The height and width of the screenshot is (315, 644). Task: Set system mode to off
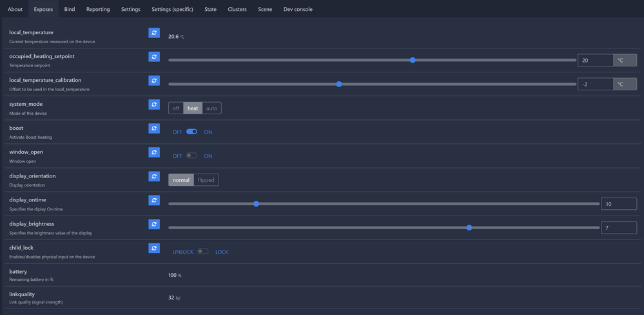click(x=176, y=108)
